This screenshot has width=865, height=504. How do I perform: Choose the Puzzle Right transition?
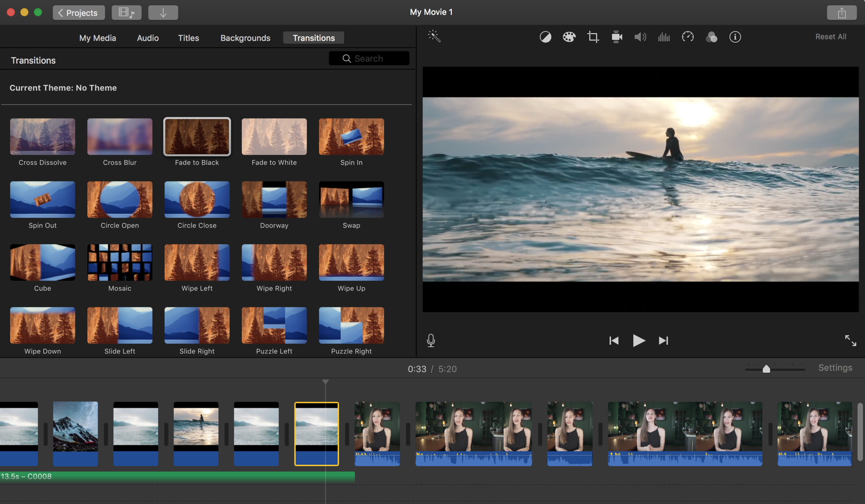coord(351,325)
